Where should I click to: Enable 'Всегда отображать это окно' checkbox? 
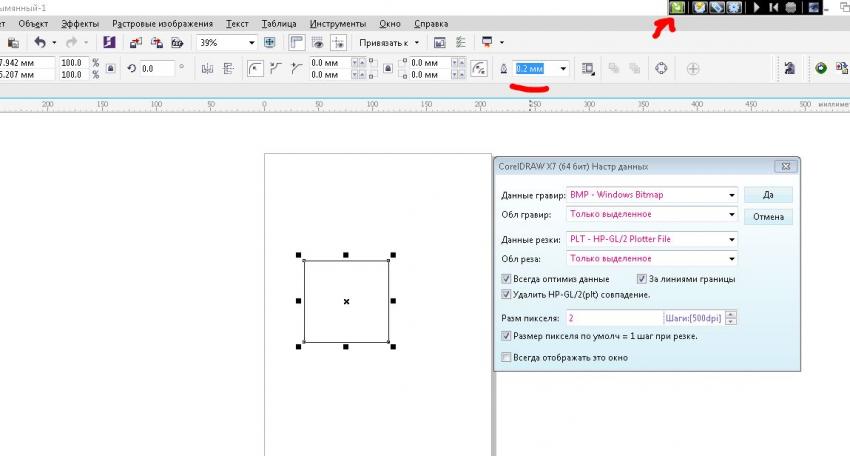(506, 357)
